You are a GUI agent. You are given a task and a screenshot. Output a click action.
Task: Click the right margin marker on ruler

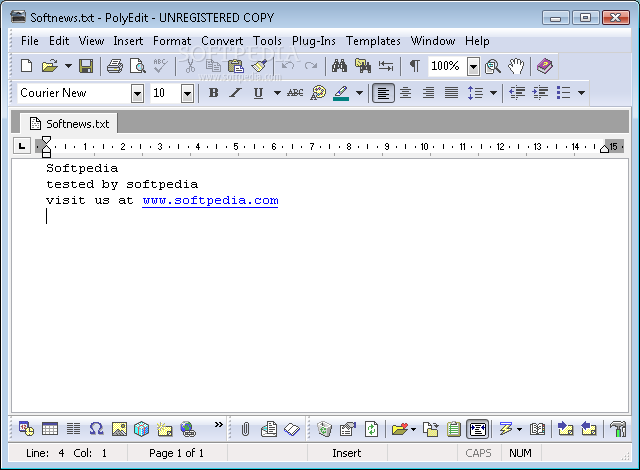coord(604,149)
